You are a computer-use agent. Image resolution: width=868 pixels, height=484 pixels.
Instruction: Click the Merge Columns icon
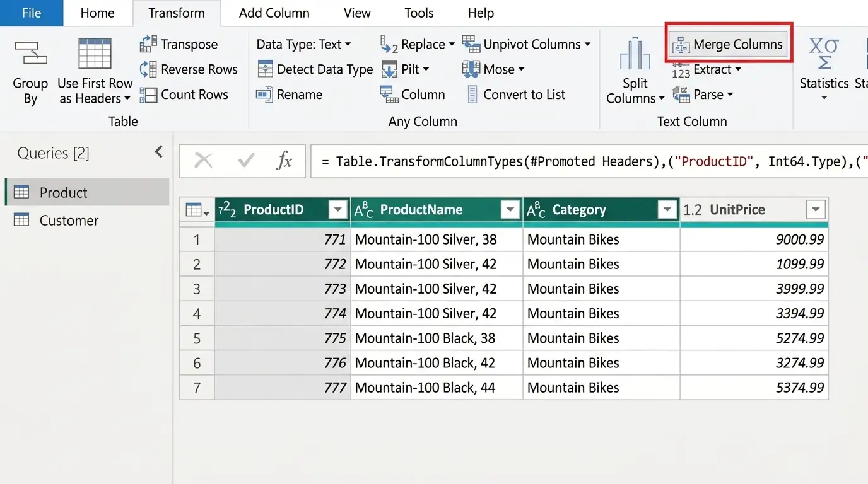[x=681, y=45]
